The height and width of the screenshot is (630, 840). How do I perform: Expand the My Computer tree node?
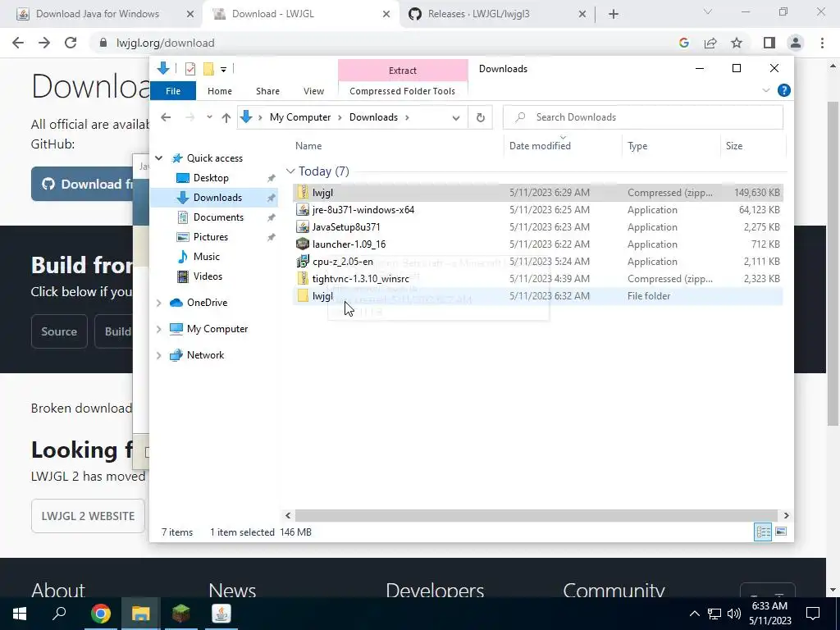pyautogui.click(x=159, y=329)
